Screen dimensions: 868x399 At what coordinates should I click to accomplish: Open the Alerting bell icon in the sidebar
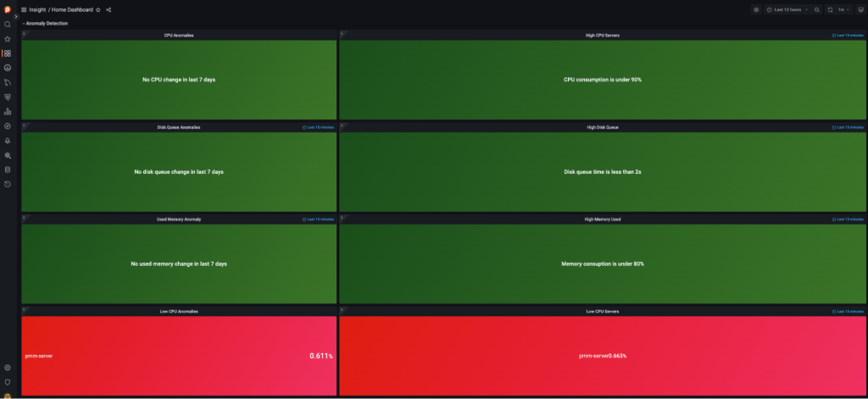pos(7,141)
